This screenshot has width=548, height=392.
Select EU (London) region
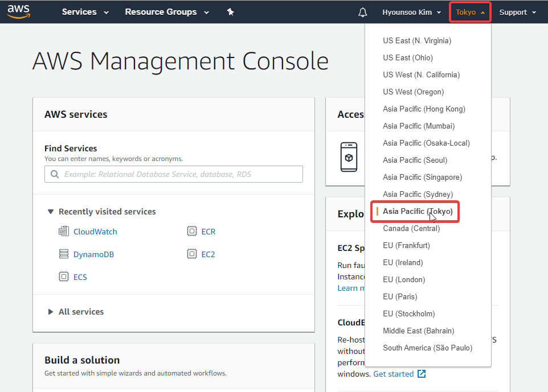404,279
